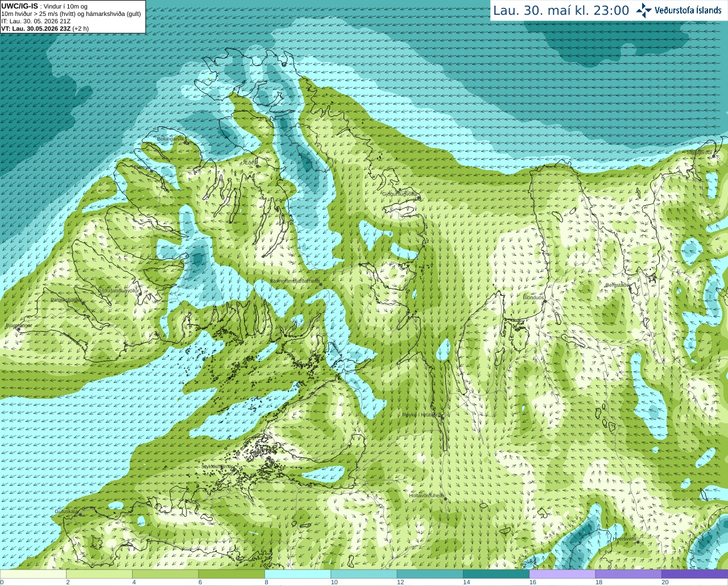Select the Holtavörðuheiði station dot
The image size is (728, 586).
(445, 499)
